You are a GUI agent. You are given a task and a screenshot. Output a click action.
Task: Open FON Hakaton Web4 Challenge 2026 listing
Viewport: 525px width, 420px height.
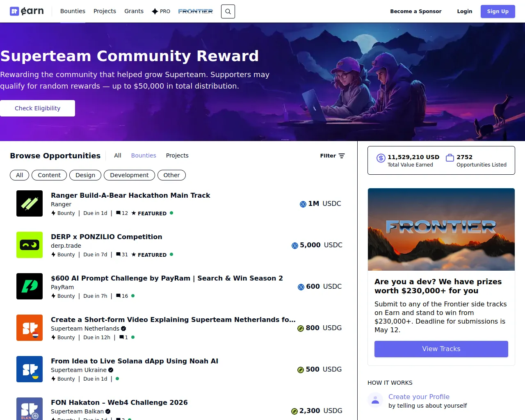119,402
